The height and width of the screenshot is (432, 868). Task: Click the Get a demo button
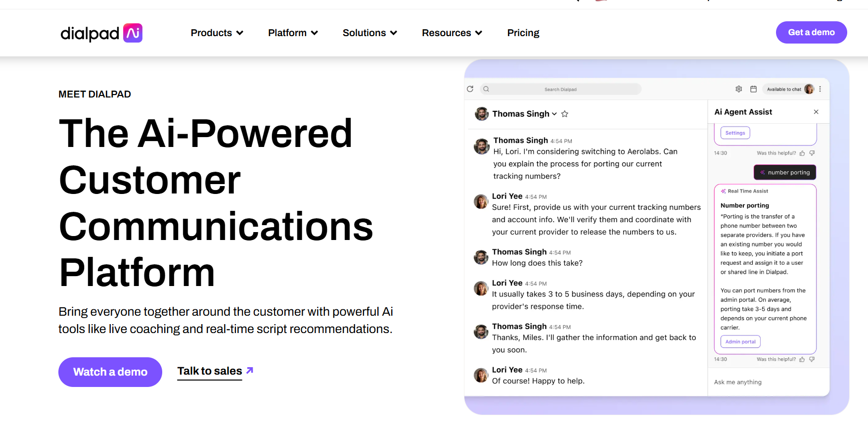[811, 32]
